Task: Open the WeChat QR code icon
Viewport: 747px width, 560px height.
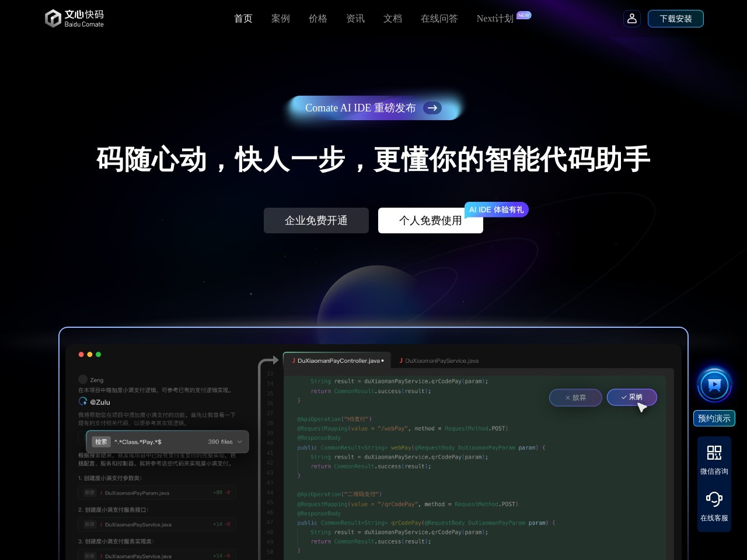Action: coord(714,453)
